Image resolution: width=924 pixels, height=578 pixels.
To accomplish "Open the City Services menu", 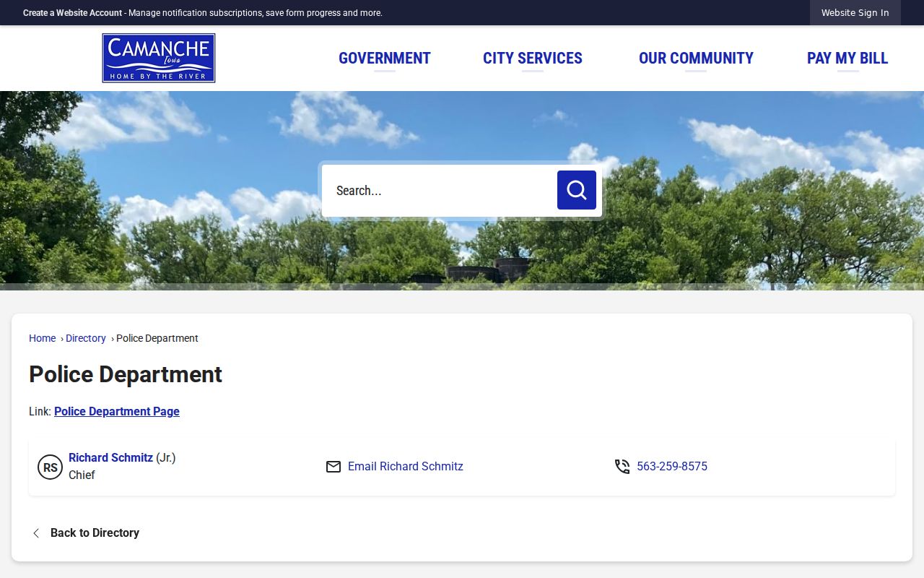I will click(x=533, y=58).
